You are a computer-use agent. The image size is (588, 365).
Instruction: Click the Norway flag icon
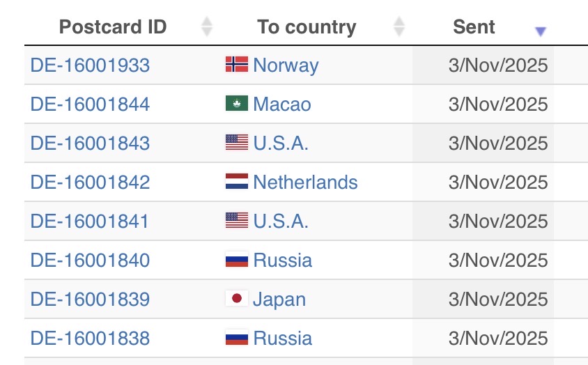coord(236,65)
